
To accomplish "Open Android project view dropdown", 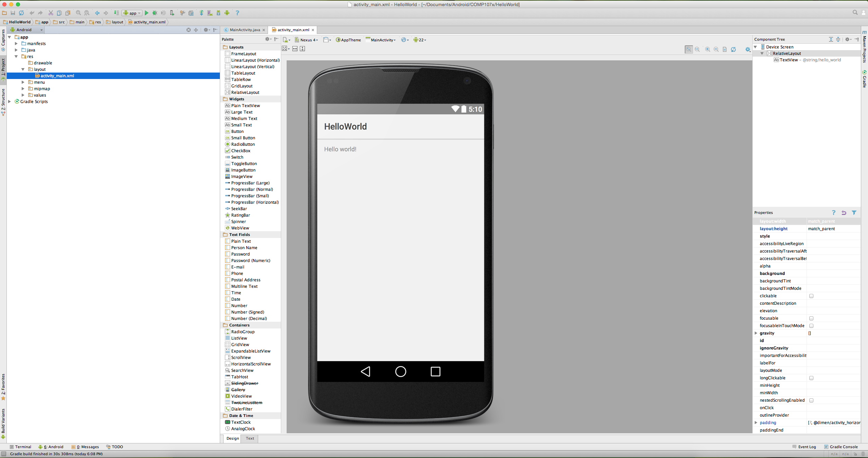I will click(26, 30).
